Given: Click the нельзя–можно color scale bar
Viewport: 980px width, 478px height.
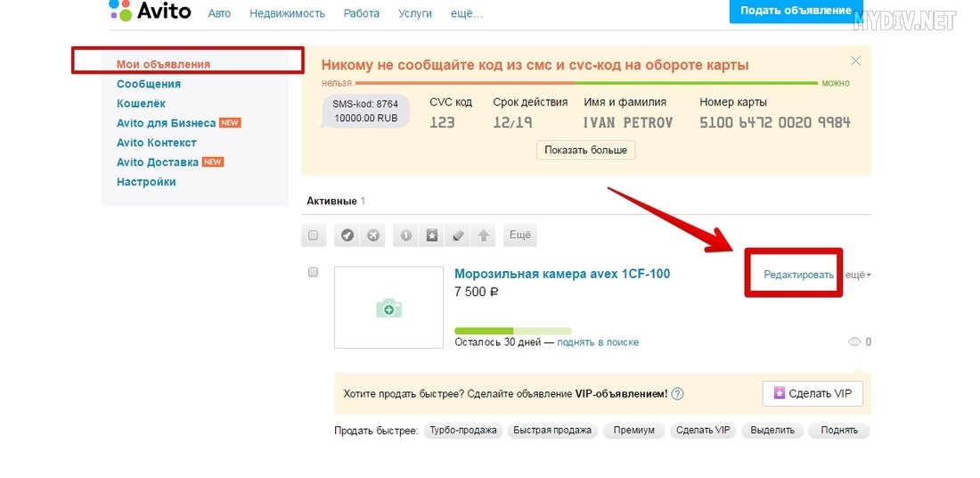Looking at the screenshot, I should (586, 83).
